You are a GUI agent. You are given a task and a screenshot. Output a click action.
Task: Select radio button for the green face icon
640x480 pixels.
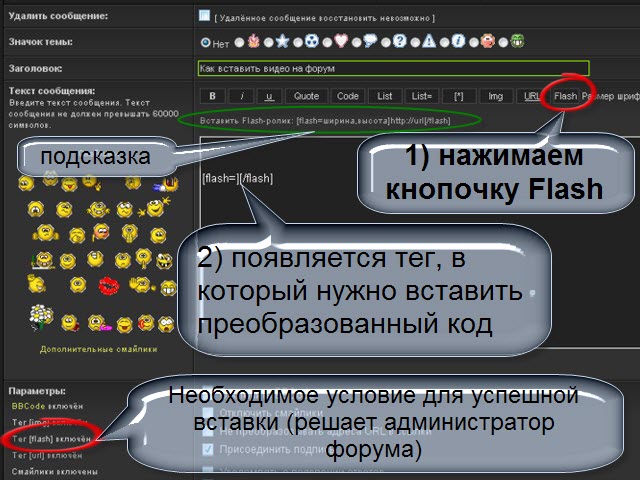point(503,42)
